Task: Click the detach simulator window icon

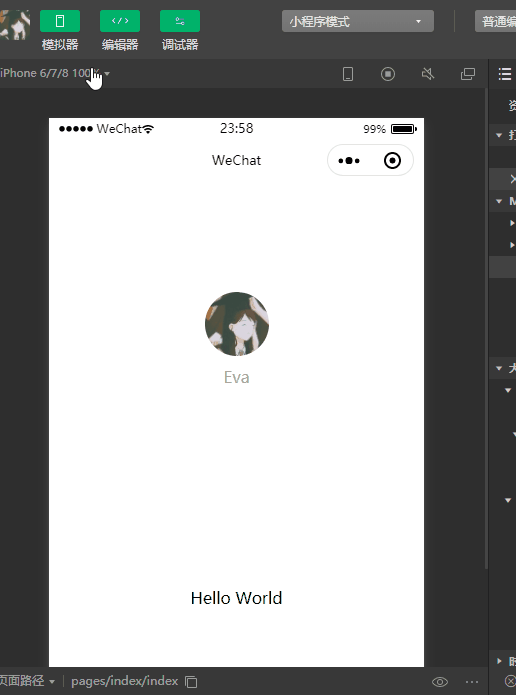Action: click(468, 74)
